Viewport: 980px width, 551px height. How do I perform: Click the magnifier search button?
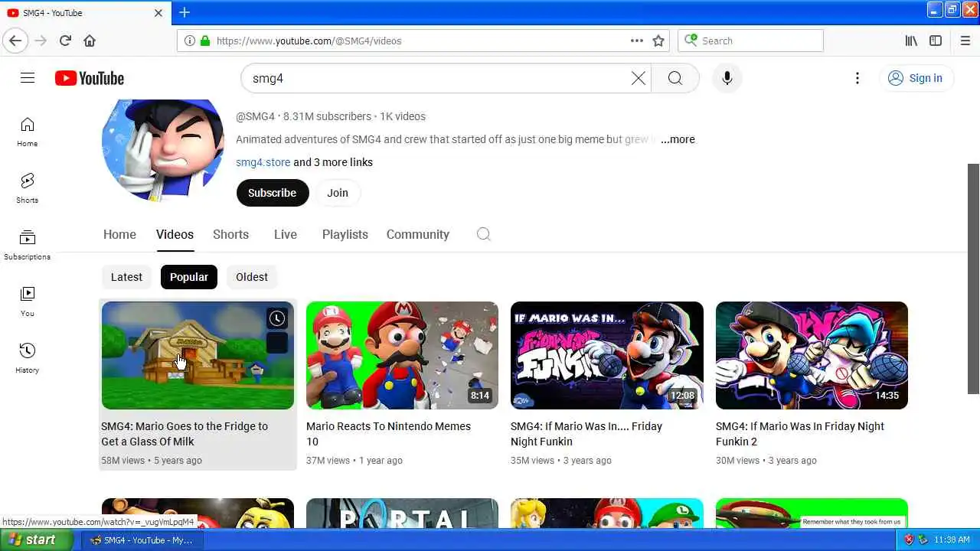675,78
